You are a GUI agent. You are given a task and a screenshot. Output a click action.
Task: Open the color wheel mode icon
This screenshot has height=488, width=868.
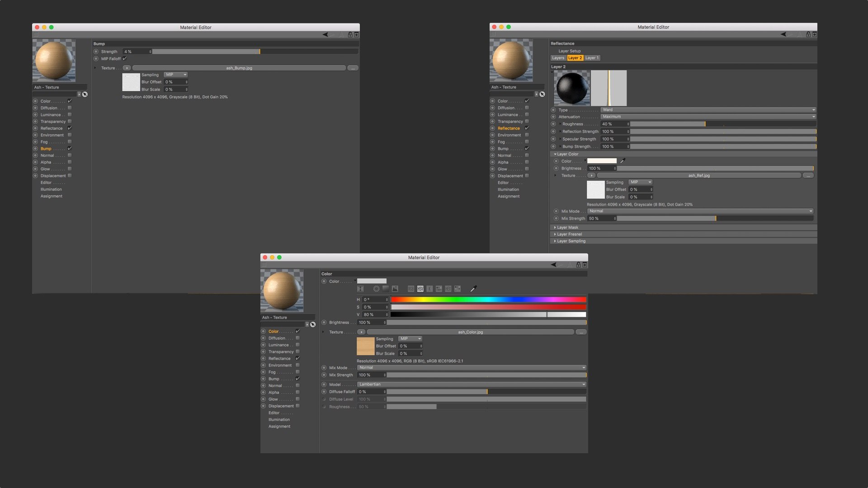(x=376, y=289)
